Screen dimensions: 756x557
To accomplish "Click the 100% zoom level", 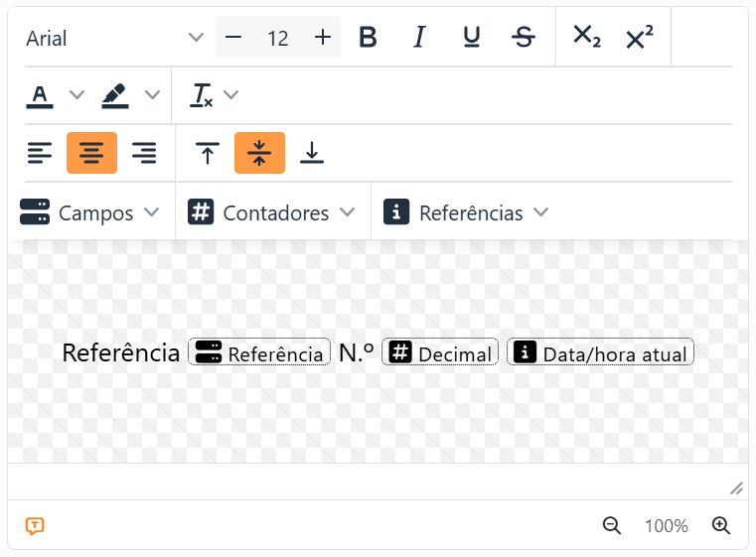I will pos(667,526).
